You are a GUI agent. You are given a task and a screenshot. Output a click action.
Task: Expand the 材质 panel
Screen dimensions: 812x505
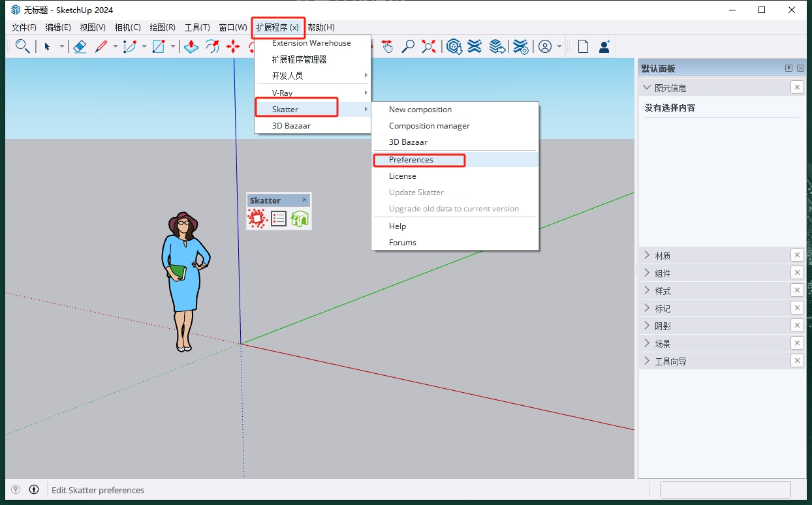click(647, 255)
